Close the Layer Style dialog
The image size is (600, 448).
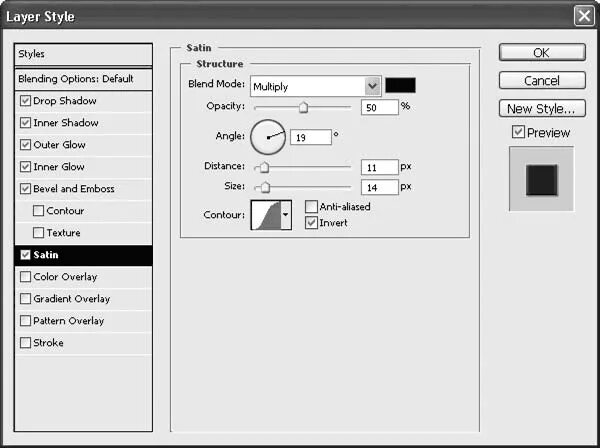584,16
